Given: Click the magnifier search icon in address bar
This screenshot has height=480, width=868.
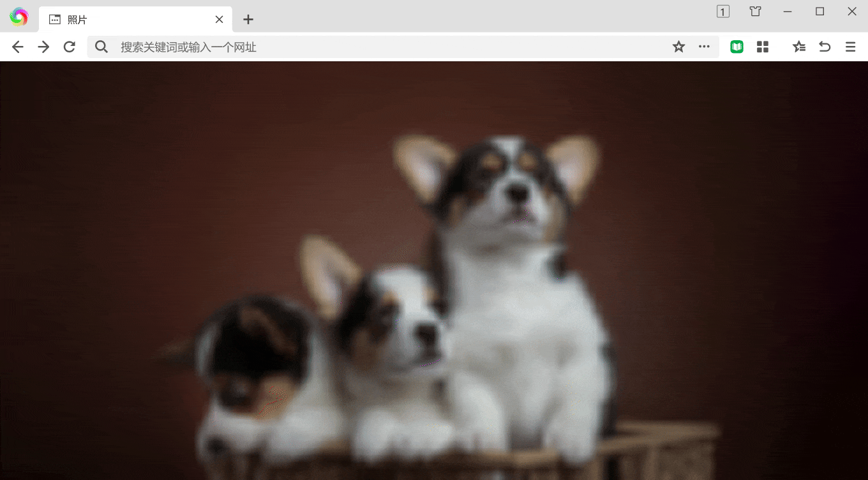Looking at the screenshot, I should (x=101, y=47).
